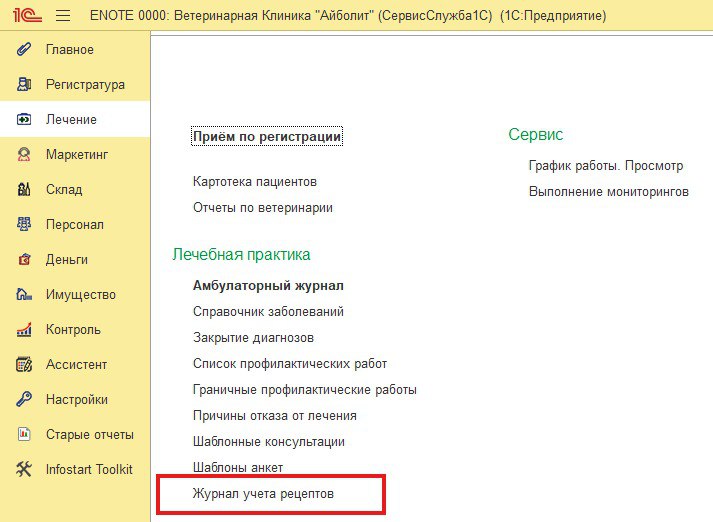Viewport: 713px width, 522px height.
Task: Click the paperclip icon for Главное
Action: [x=24, y=49]
